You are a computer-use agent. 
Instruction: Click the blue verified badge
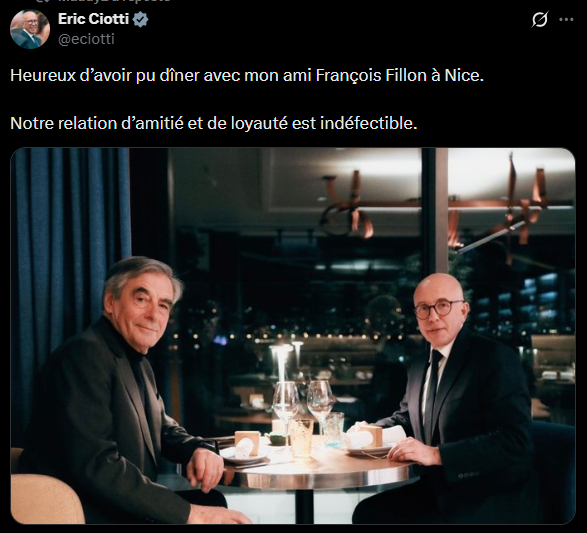coord(140,19)
